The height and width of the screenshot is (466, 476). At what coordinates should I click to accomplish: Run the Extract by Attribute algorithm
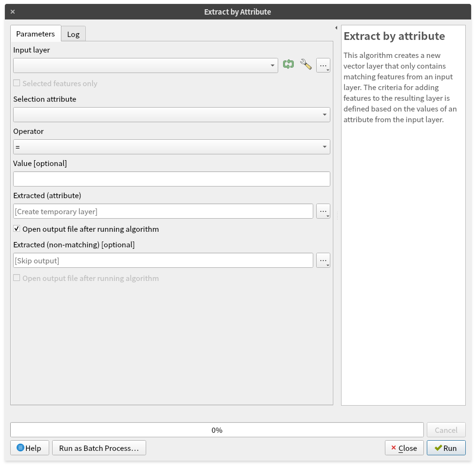pos(446,448)
